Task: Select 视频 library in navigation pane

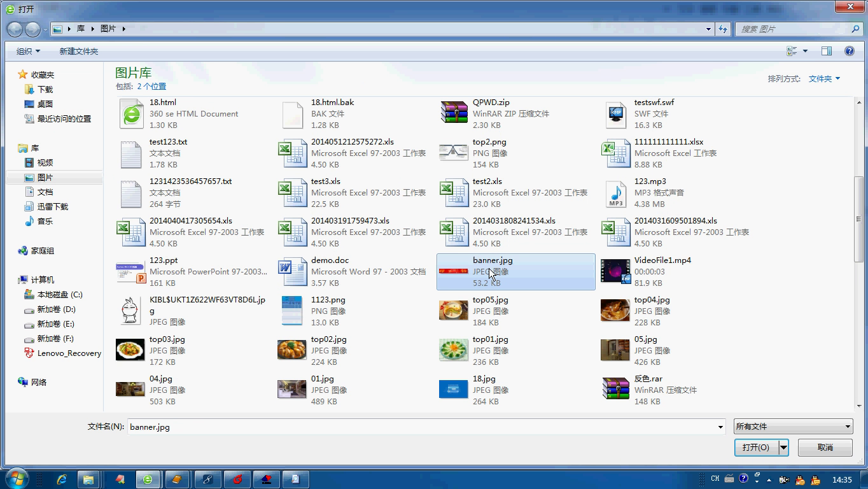Action: point(45,163)
